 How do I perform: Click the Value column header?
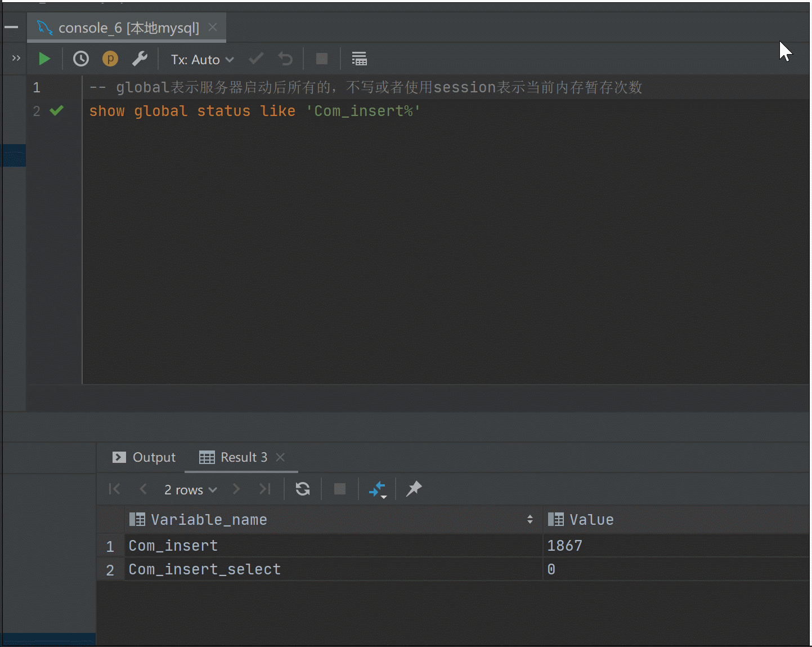click(676, 519)
